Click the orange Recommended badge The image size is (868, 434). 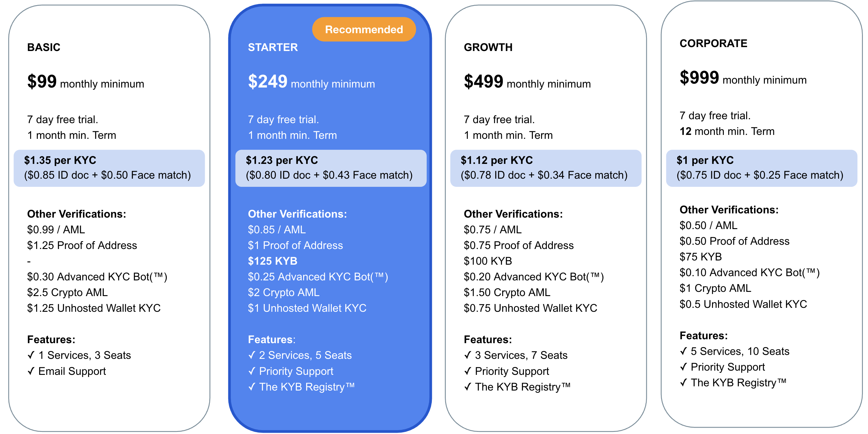[x=363, y=30]
